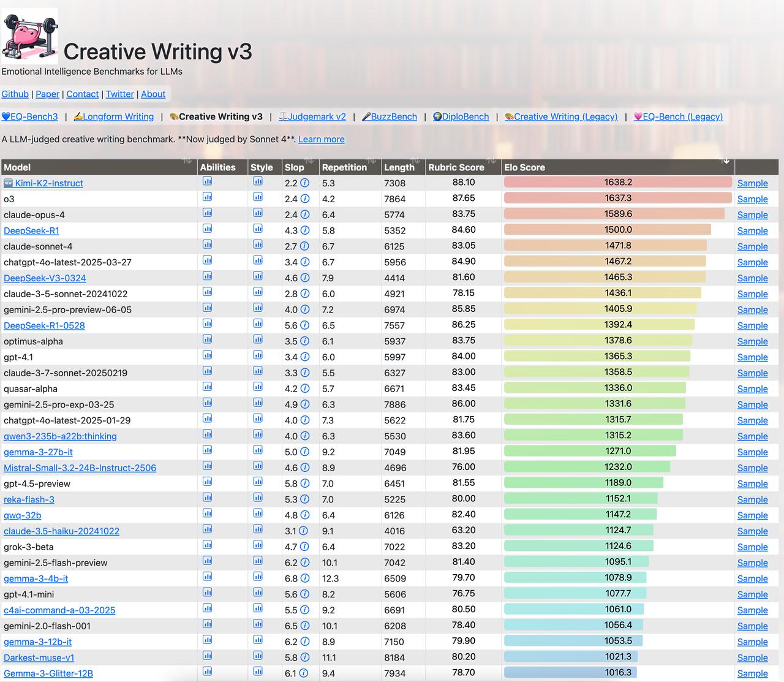Image resolution: width=784 pixels, height=682 pixels.
Task: Click Slop info icon for qwen3-235b-a22b:thinking
Action: tap(305, 436)
